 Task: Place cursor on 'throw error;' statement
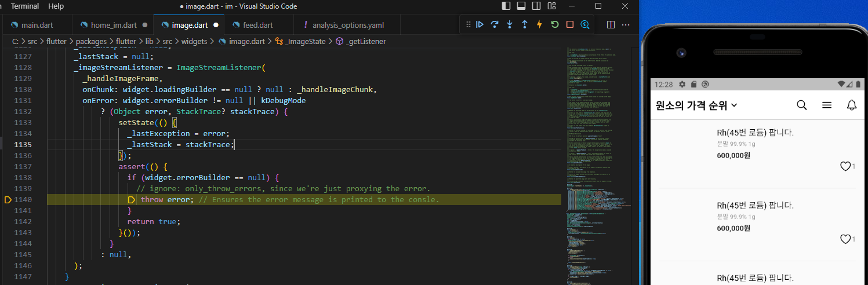click(x=168, y=199)
